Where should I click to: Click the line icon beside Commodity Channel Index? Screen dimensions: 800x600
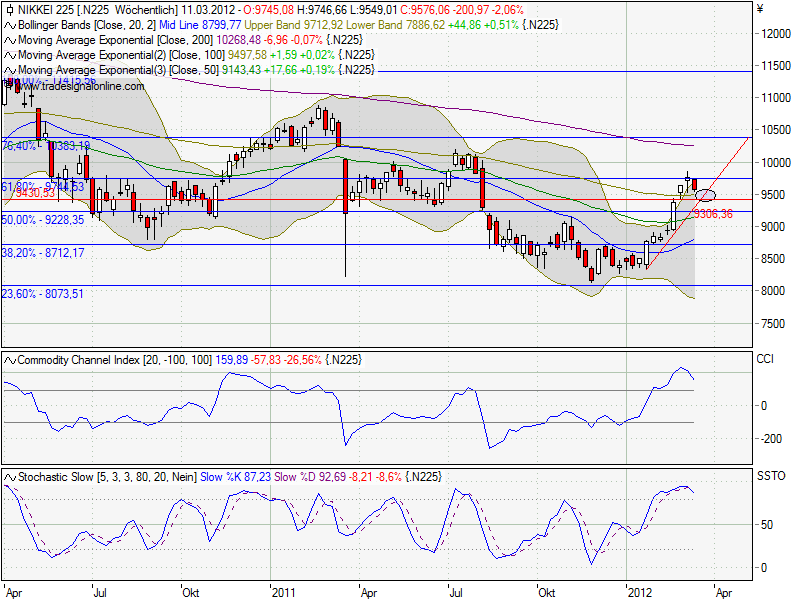point(10,360)
